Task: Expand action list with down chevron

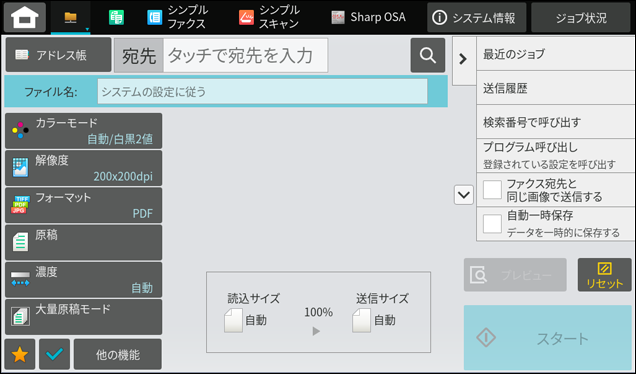Action: coord(464,195)
